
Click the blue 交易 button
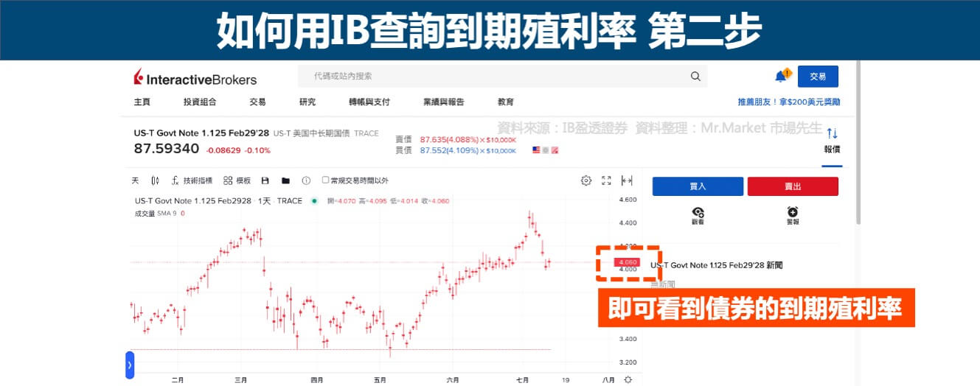[x=818, y=77]
